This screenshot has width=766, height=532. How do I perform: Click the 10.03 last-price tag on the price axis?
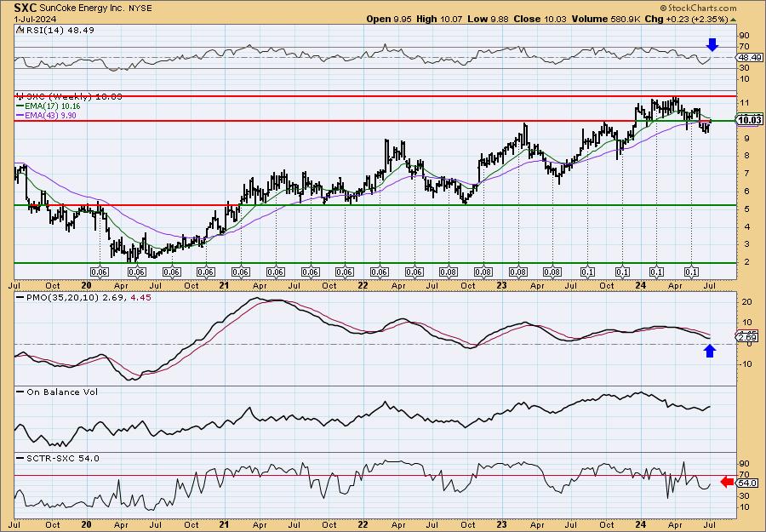tap(749, 121)
